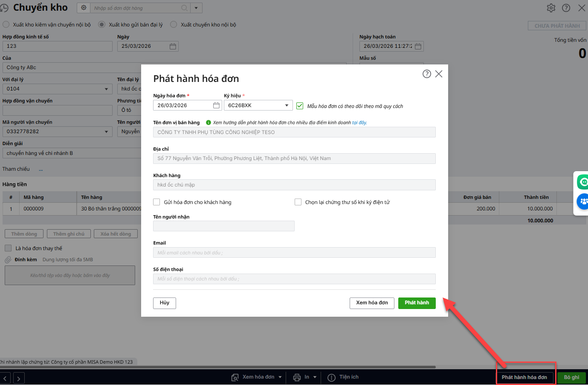Viewport: 588px width, 385px height.
Task: Expand the Với đại lý 0104 dropdown
Action: click(x=106, y=89)
